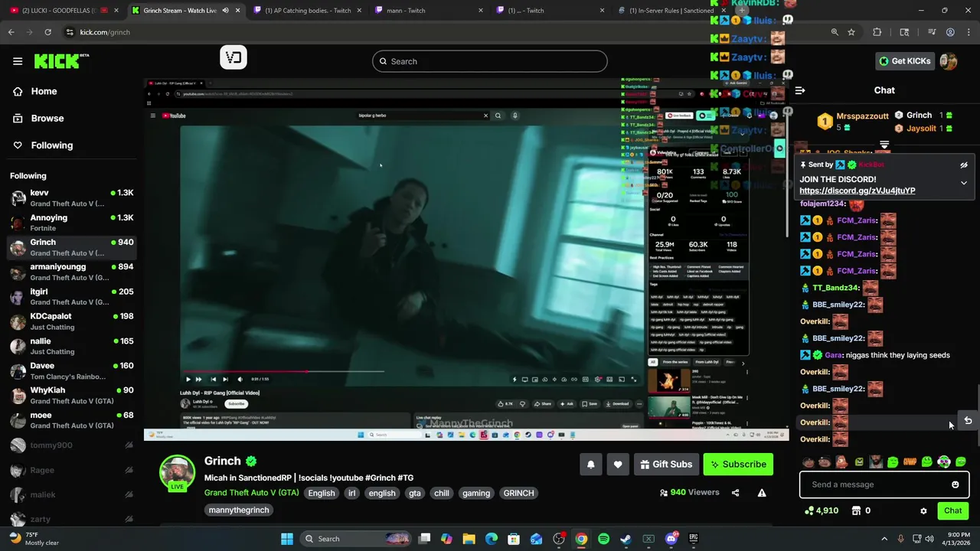
Task: Open Windows Start menu
Action: pos(287,539)
